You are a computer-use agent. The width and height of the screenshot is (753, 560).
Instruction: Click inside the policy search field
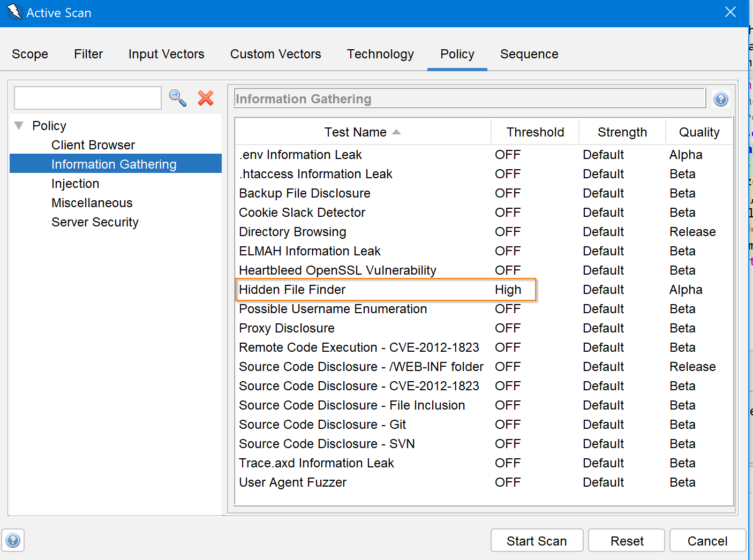point(87,98)
